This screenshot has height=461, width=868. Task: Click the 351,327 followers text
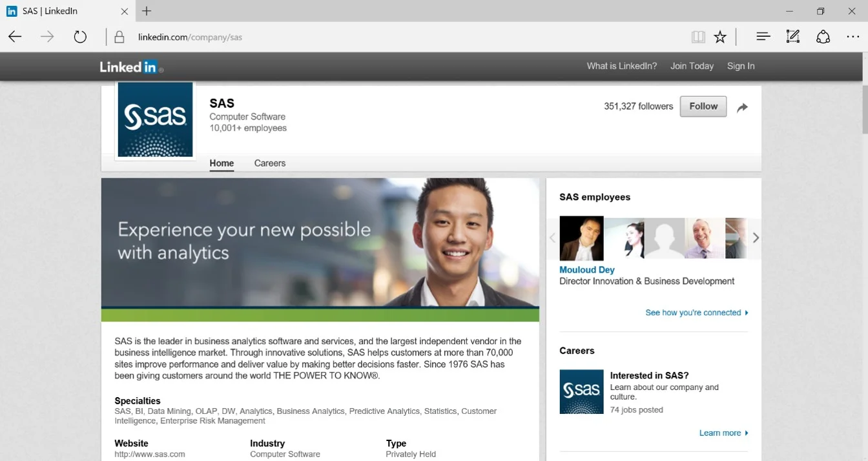638,107
